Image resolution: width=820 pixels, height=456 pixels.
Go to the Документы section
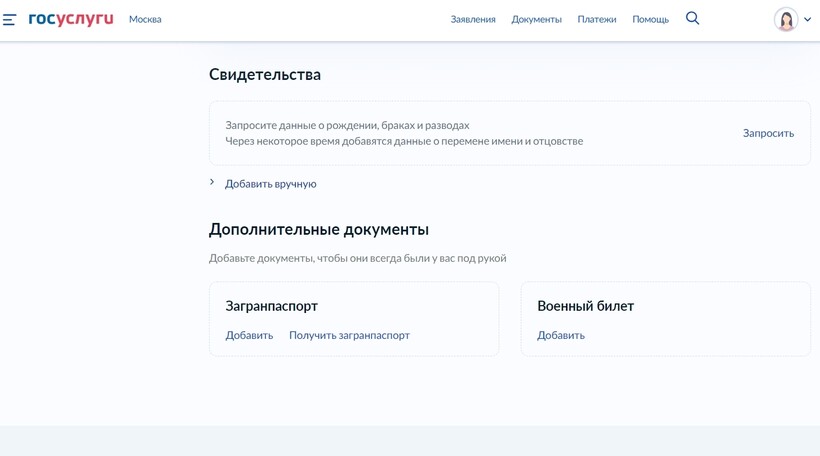(536, 19)
